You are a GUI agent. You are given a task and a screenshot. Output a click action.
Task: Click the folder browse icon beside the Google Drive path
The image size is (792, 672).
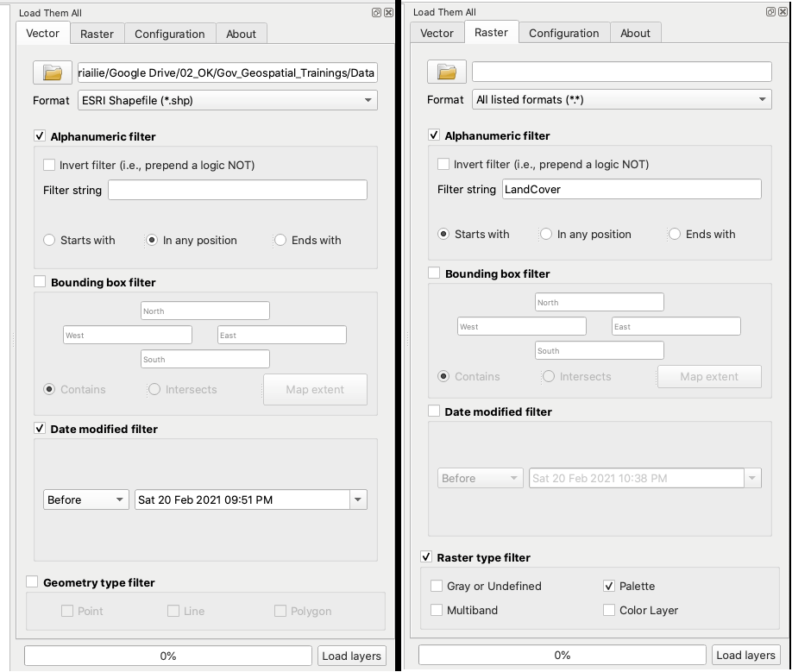click(x=53, y=72)
